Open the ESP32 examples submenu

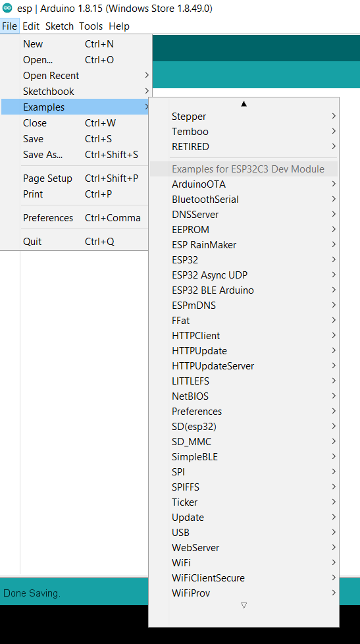[x=244, y=260]
